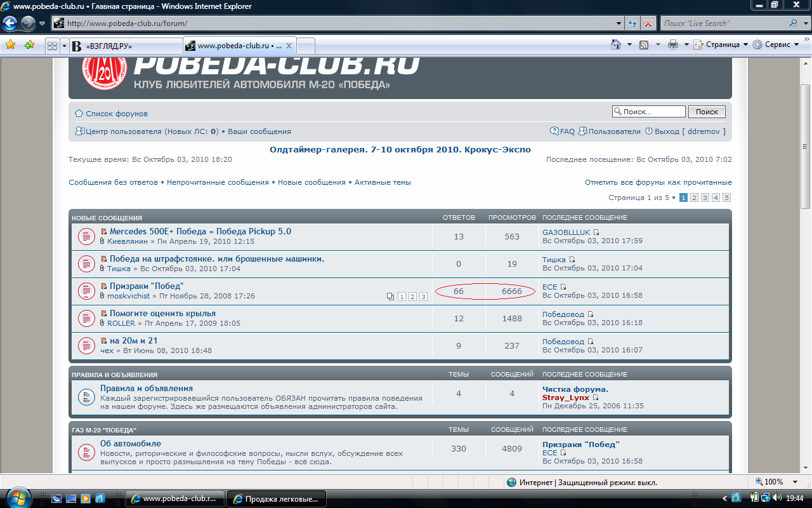Viewport: 812px width, 508px height.
Task: Close the pobeda-club.ru tab
Action: point(289,46)
